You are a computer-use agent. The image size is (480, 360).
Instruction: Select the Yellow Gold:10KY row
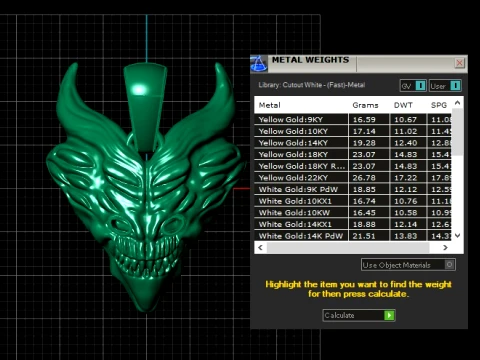pos(353,131)
